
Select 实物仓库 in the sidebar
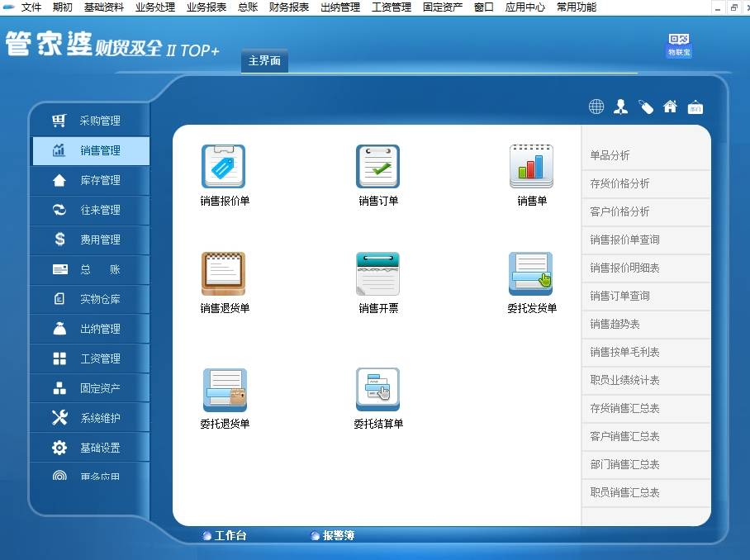(90, 299)
